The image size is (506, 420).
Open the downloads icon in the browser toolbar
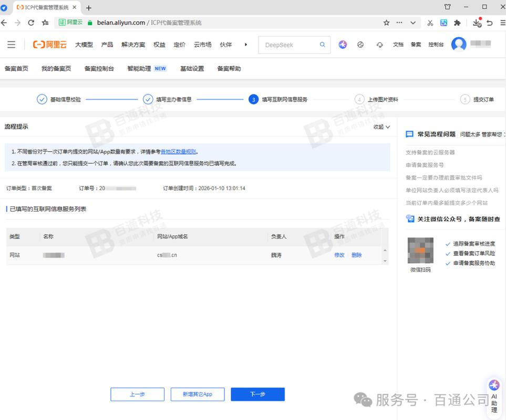(x=477, y=23)
